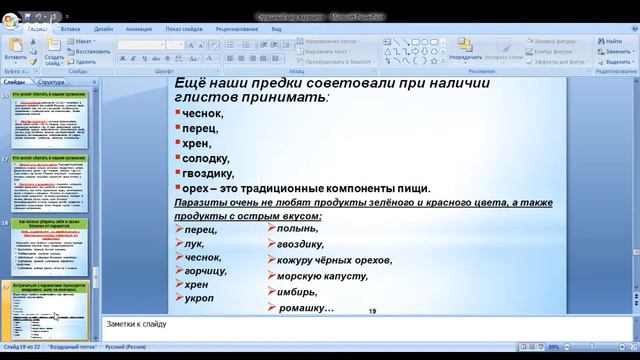Screen dimensions: 640x360
Task: Align the text left
Action: click(230, 59)
